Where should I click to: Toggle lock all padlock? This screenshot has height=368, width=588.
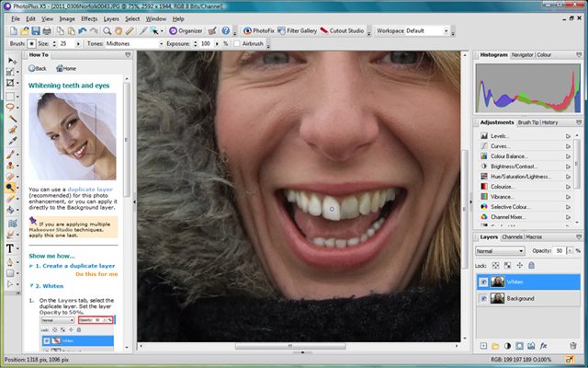(x=531, y=266)
